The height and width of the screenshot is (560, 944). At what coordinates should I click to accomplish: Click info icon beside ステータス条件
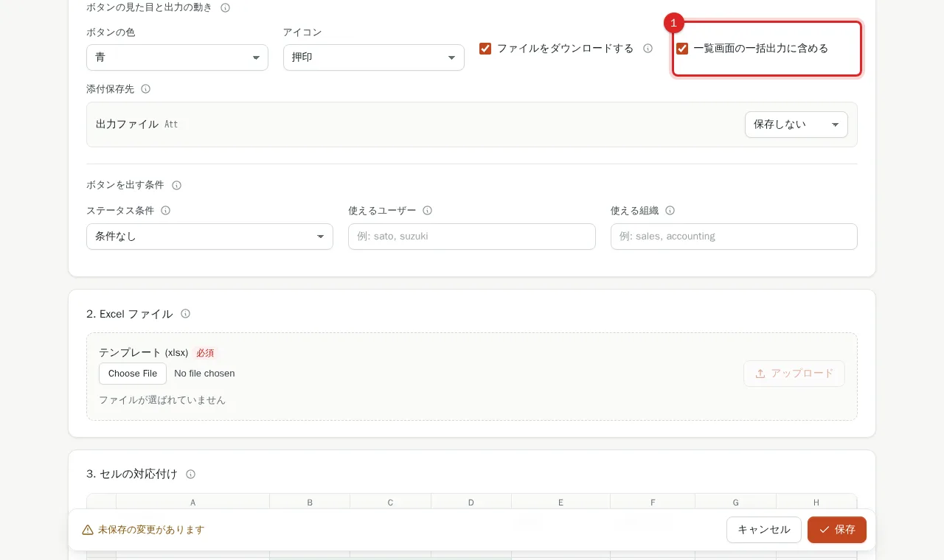click(x=166, y=211)
